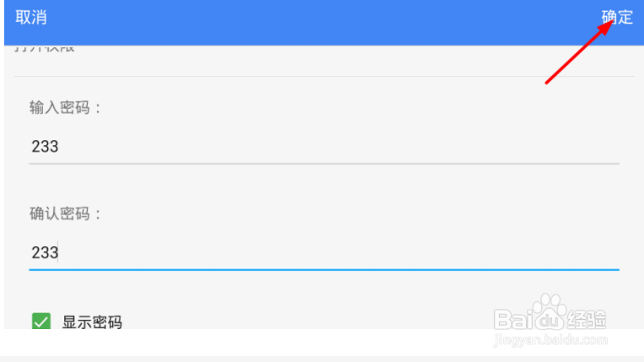Open the jingyan.baidu.com watermark link
This screenshot has width=644, height=362.
tap(550, 340)
